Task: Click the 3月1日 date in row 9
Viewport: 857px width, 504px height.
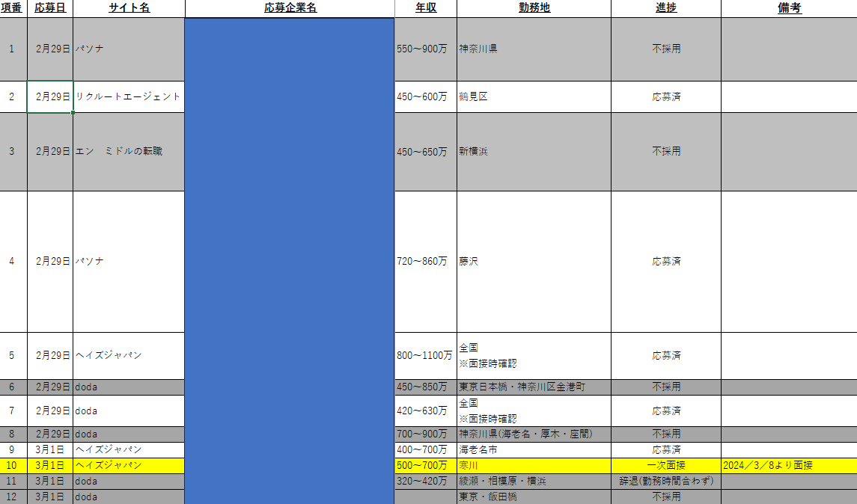Action: point(49,450)
